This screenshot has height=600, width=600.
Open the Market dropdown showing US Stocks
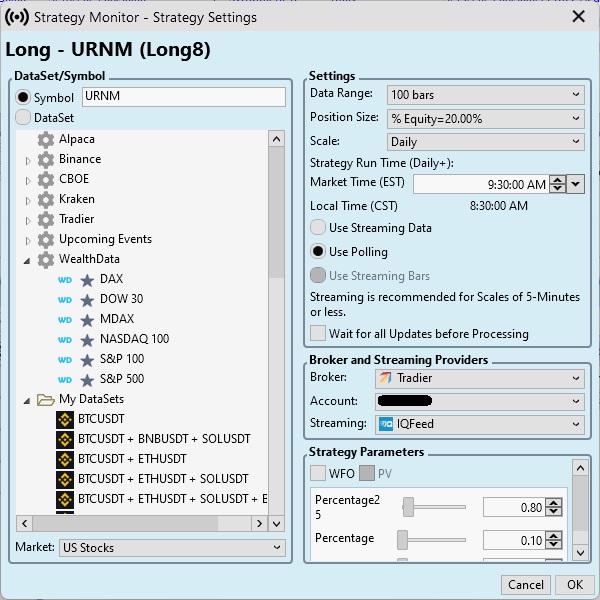click(x=172, y=548)
